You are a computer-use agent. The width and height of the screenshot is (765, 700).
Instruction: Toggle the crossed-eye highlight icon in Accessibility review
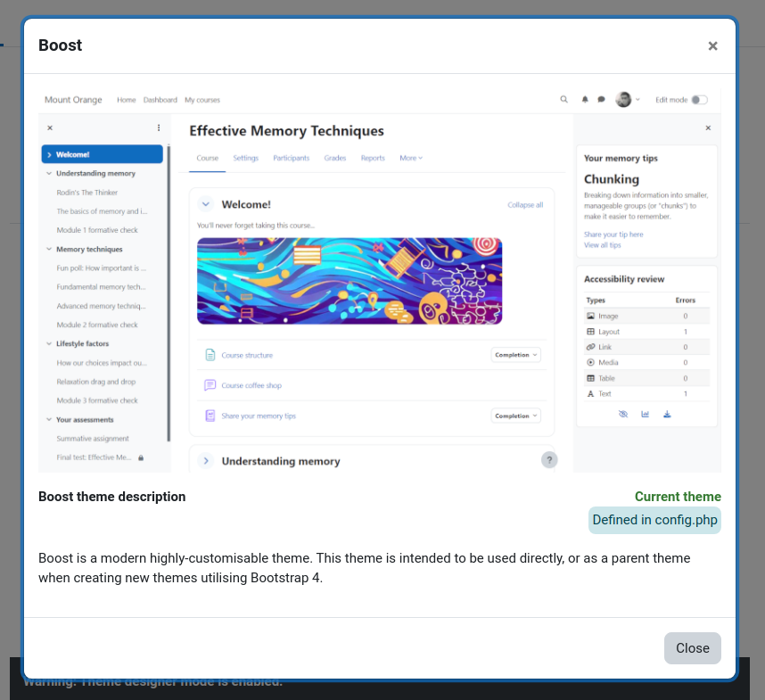click(623, 414)
